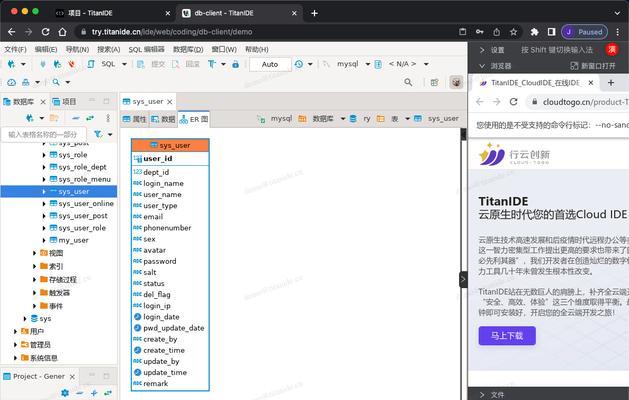Click the collapse all minus icon in navigator
629x400 pixels.
[x=75, y=118]
